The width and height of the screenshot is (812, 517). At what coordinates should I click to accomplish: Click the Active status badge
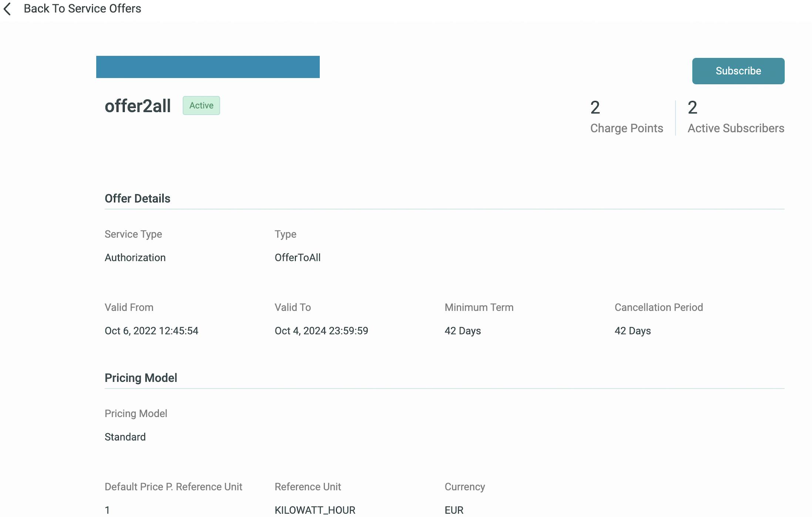201,105
